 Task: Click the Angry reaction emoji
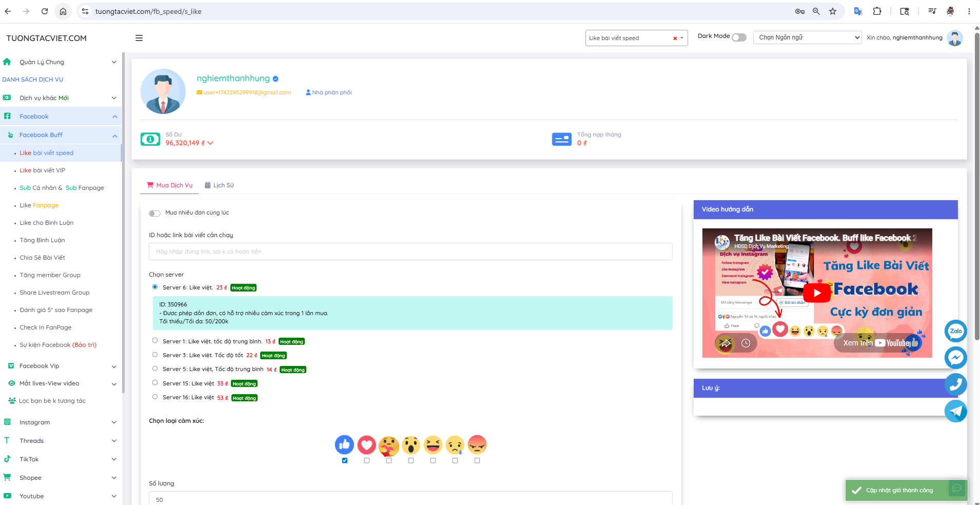pos(477,444)
